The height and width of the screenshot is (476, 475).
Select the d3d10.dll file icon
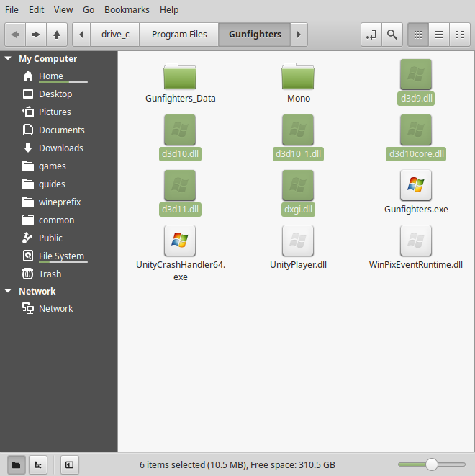(x=180, y=130)
